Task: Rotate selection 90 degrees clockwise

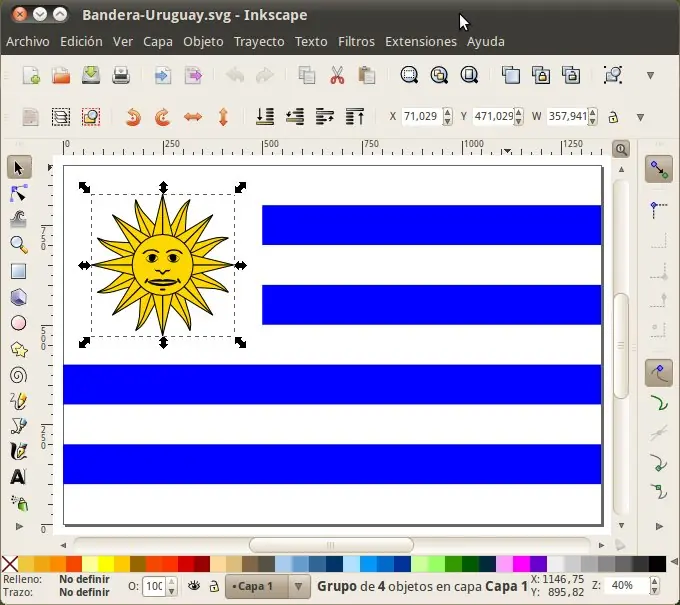Action: (162, 117)
